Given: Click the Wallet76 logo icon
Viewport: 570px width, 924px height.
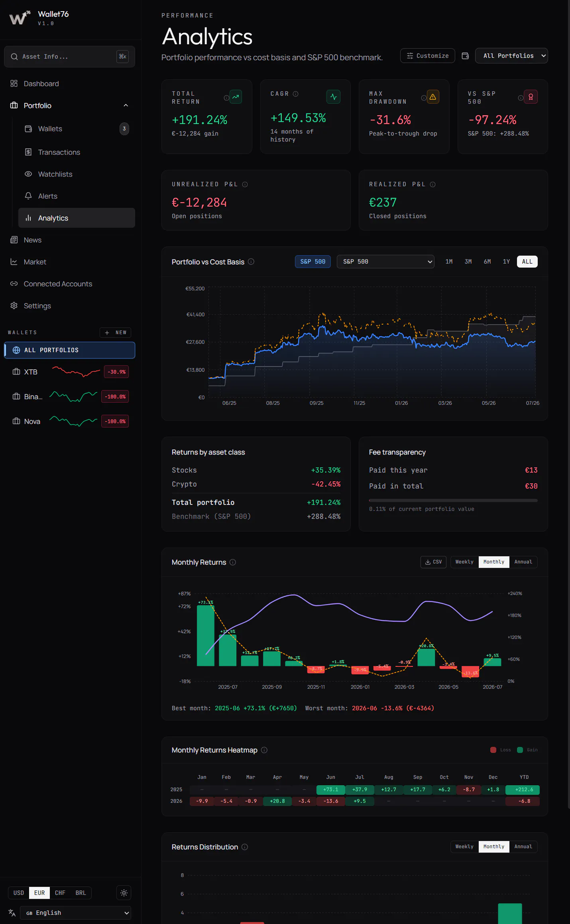Looking at the screenshot, I should [x=20, y=18].
